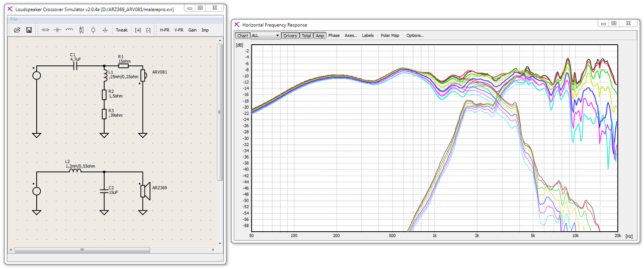644x269 pixels.
Task: Open the H-FR horizontal response window
Action: [x=165, y=30]
